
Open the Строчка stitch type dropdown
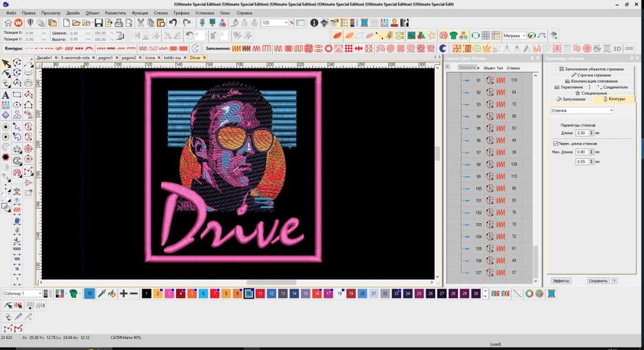[x=610, y=111]
